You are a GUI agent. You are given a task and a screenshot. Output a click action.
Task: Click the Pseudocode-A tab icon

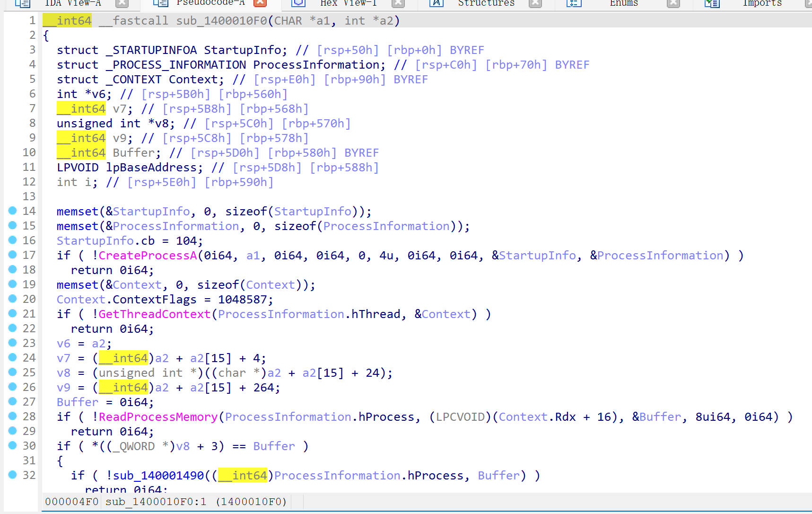point(160,3)
